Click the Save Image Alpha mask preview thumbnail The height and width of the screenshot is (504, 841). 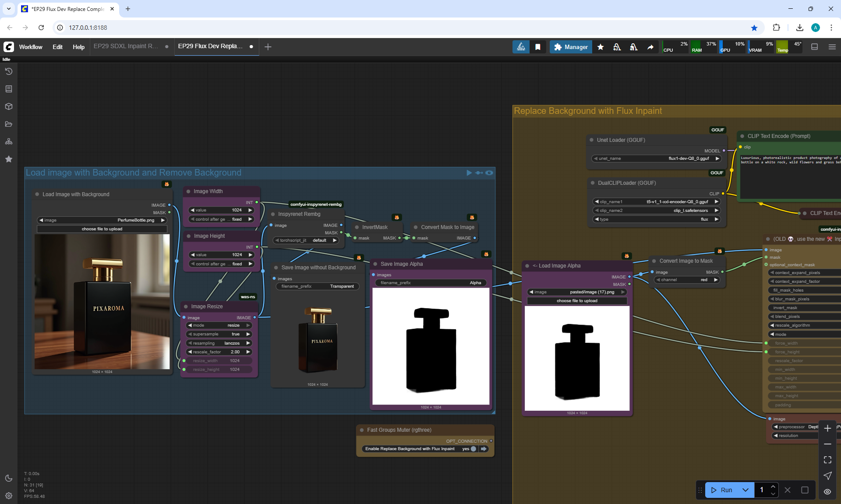pos(431,346)
